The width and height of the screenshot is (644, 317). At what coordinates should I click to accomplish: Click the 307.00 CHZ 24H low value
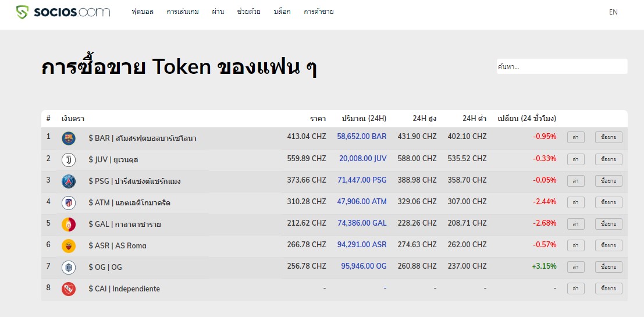pyautogui.click(x=467, y=201)
